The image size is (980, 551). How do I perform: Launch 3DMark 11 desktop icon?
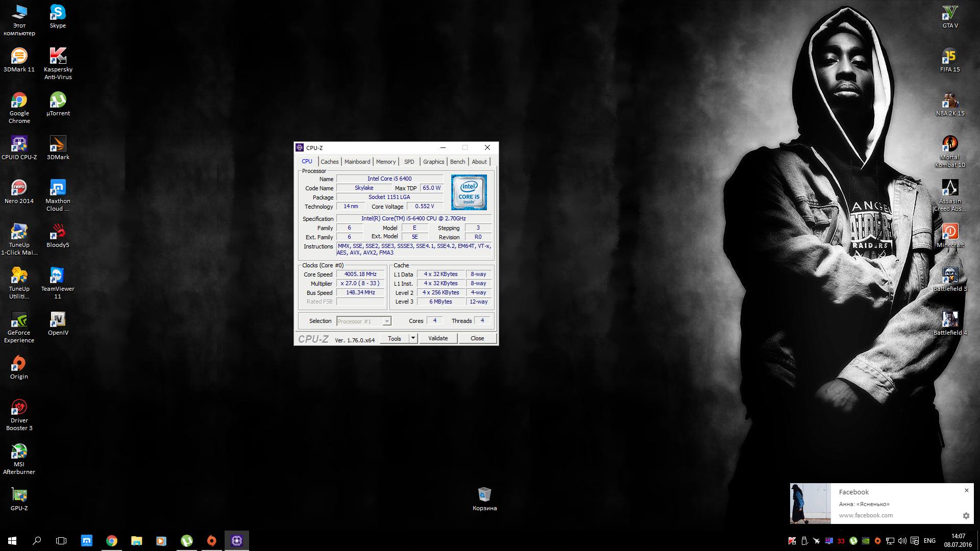coord(19,57)
